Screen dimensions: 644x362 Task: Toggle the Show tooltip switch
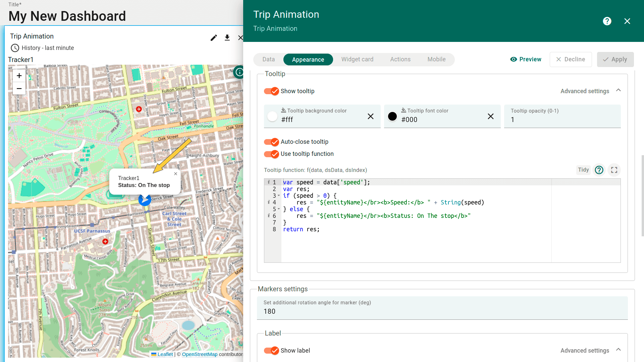pyautogui.click(x=271, y=91)
